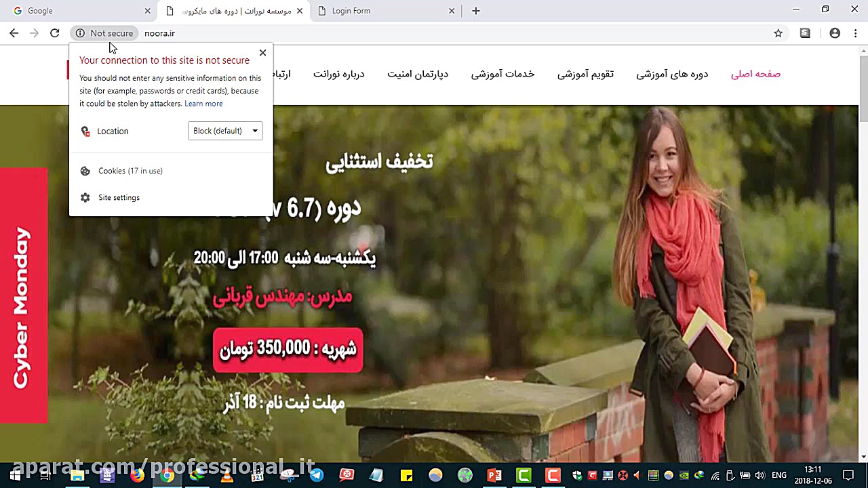Click the Not secure padlock info icon
Image resolution: width=868 pixels, height=488 pixels.
pos(80,33)
